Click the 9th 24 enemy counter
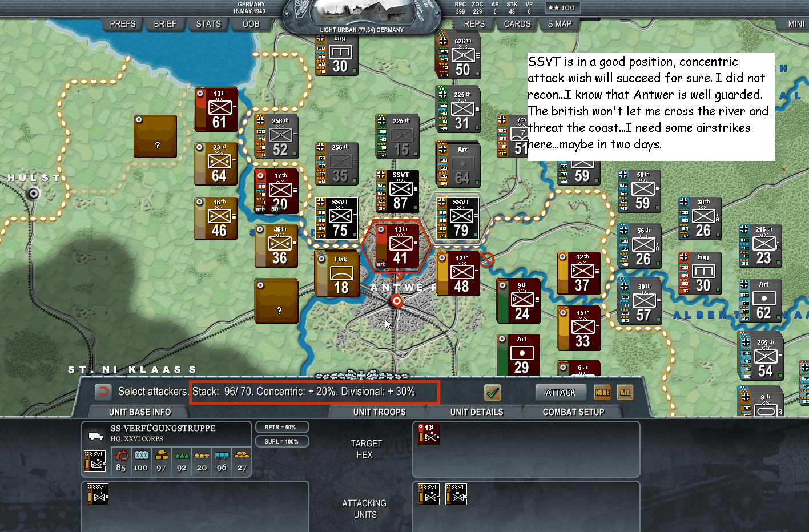Screen dimensions: 809x532 518,301
